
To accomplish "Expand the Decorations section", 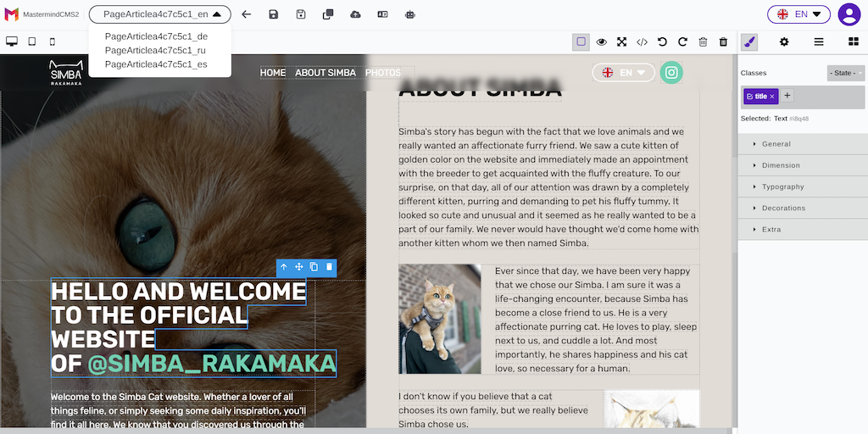I will tap(783, 208).
